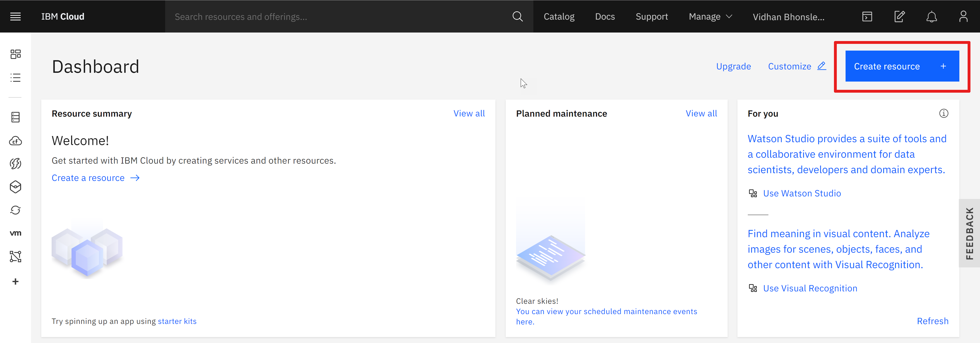Open the starter kits link
980x343 pixels.
177,321
